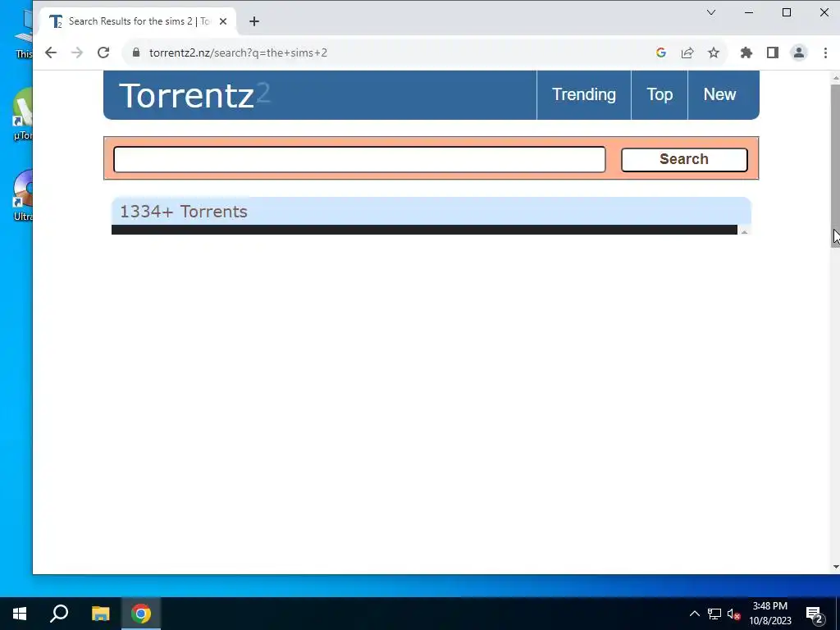View site info via lock icon
Viewport: 840px width, 630px height.
pos(136,52)
